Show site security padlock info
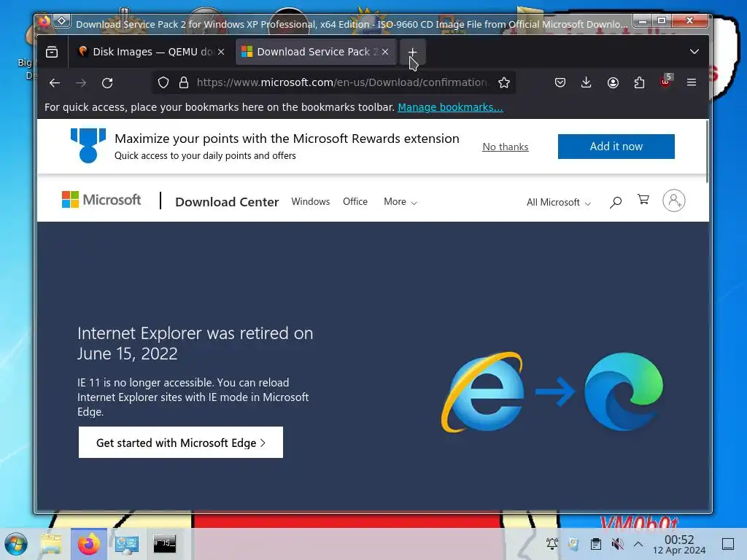This screenshot has height=560, width=747. coord(184,83)
